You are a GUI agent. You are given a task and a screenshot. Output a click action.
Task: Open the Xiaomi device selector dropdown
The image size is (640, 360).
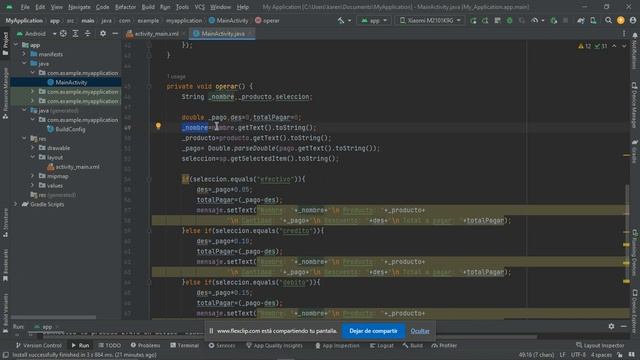coord(429,20)
